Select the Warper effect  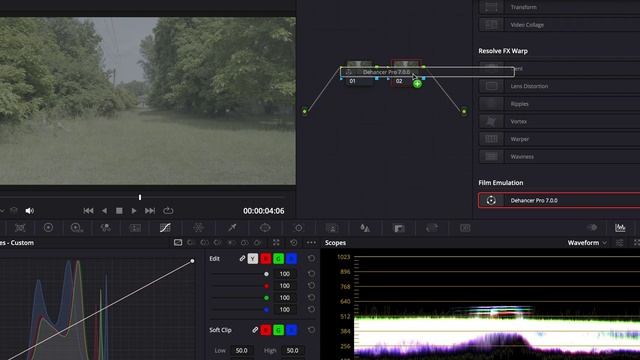(559, 139)
